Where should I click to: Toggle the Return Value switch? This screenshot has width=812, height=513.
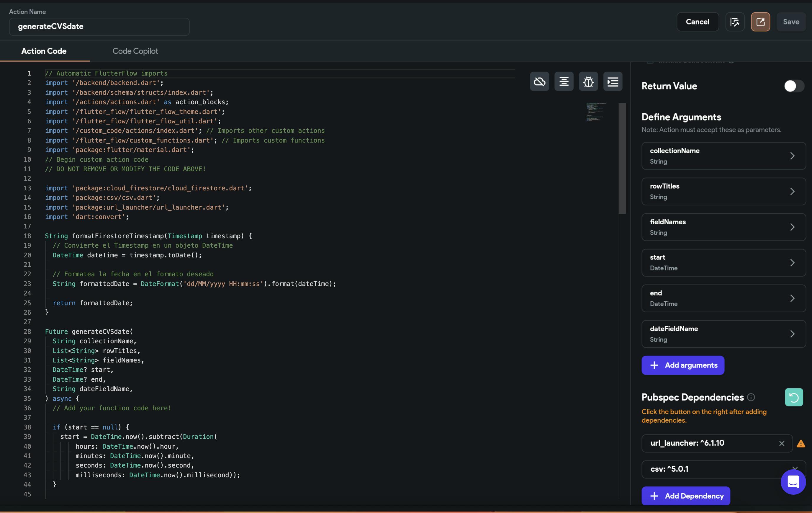(x=794, y=86)
